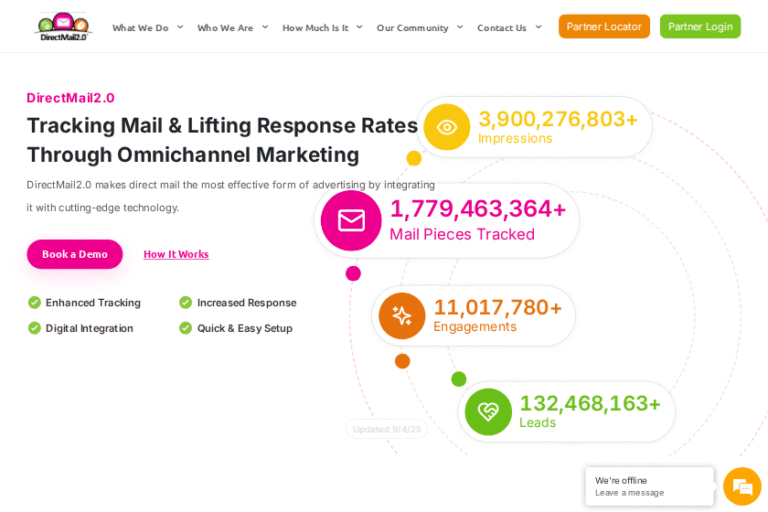Open the Contact Us menu

[509, 28]
